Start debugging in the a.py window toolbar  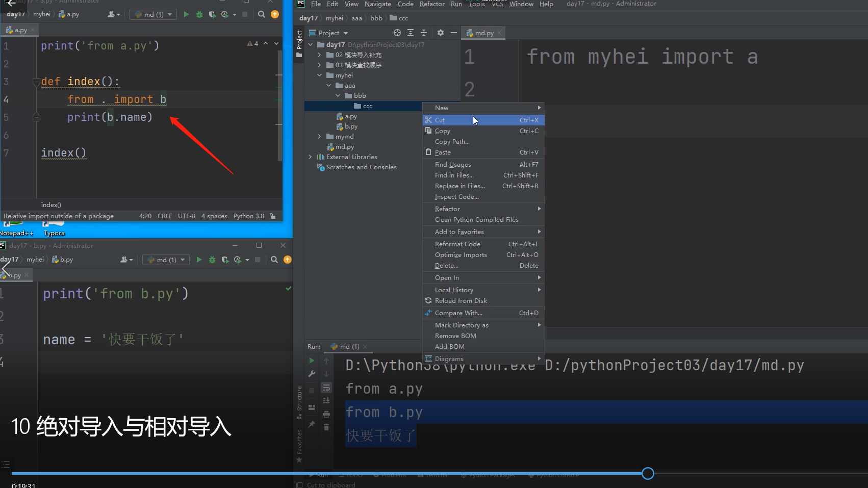point(199,14)
